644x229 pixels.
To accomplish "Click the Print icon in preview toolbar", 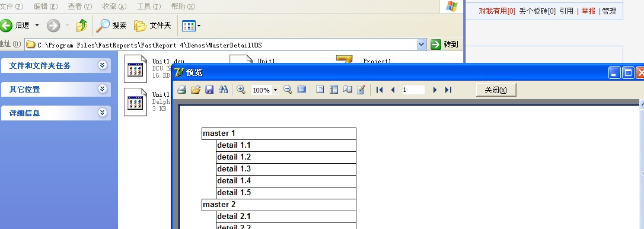I will tap(181, 90).
